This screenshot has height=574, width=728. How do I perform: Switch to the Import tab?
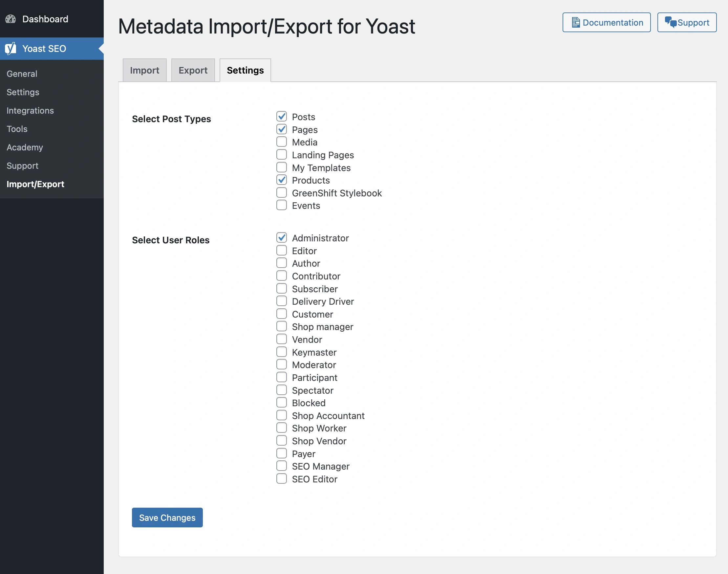point(144,70)
